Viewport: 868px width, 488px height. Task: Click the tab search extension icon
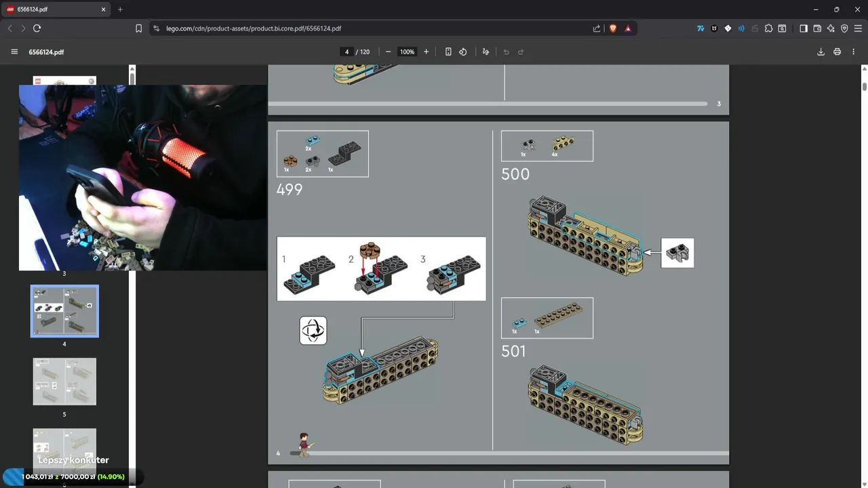782,28
